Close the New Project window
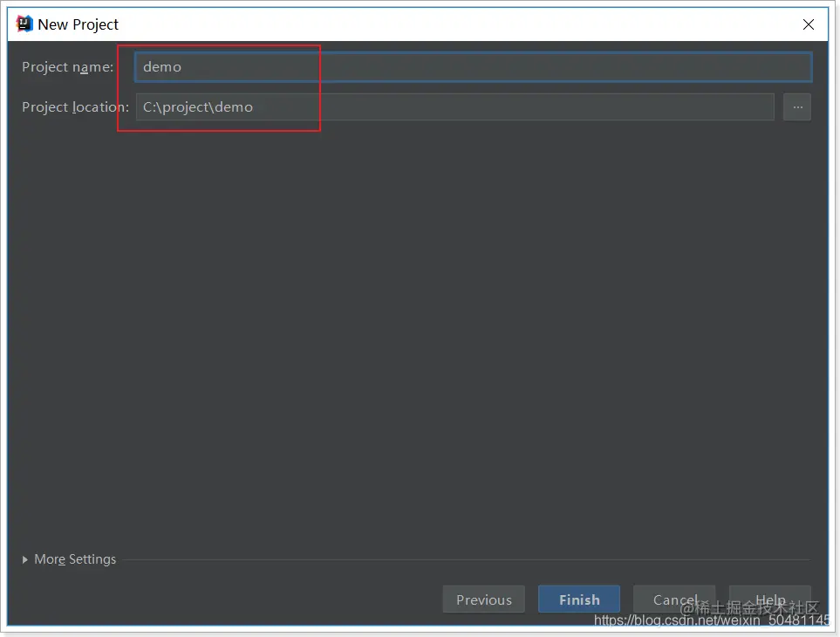The height and width of the screenshot is (637, 840). tap(809, 24)
